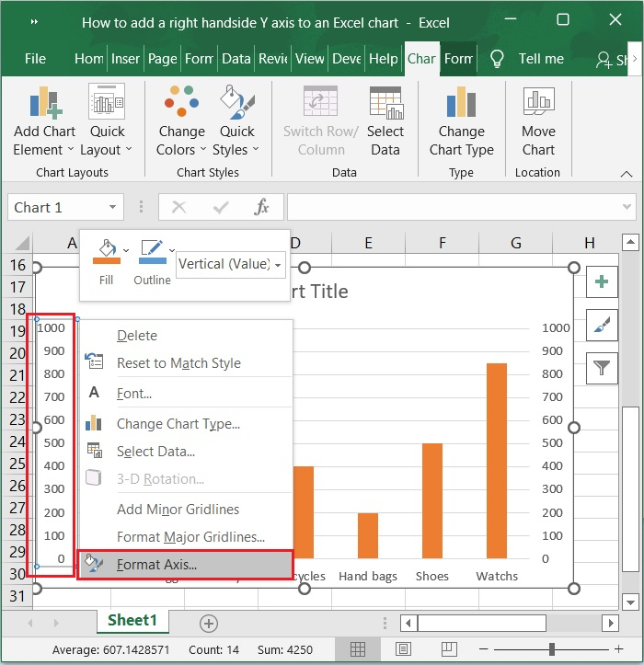Click the quick access toolbar overflow arrows
Image resolution: width=644 pixels, height=665 pixels.
pos(34,22)
